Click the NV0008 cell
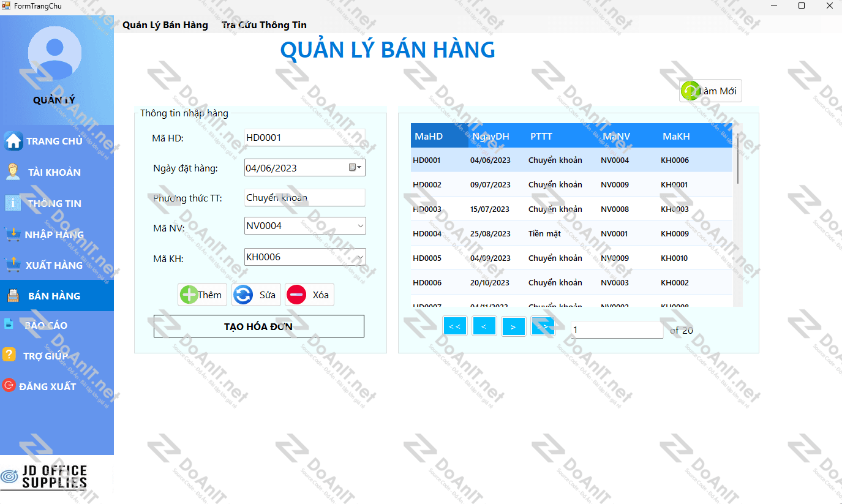Viewport: 842px width, 504px height. [x=628, y=209]
